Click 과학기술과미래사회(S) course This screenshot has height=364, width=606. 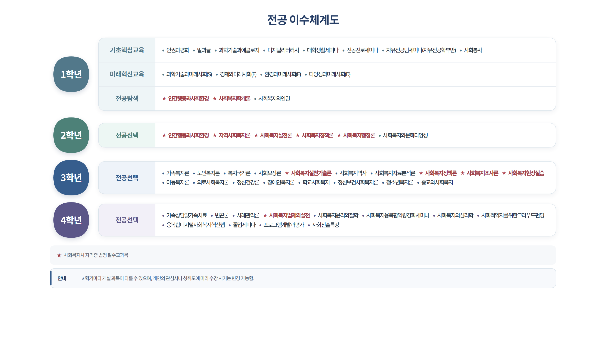[189, 74]
